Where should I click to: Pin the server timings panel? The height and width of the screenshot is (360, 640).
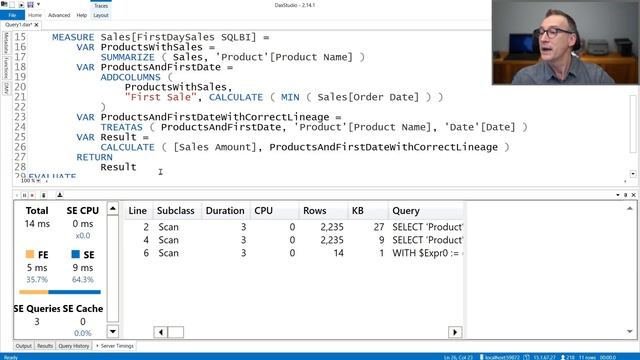tap(625, 195)
